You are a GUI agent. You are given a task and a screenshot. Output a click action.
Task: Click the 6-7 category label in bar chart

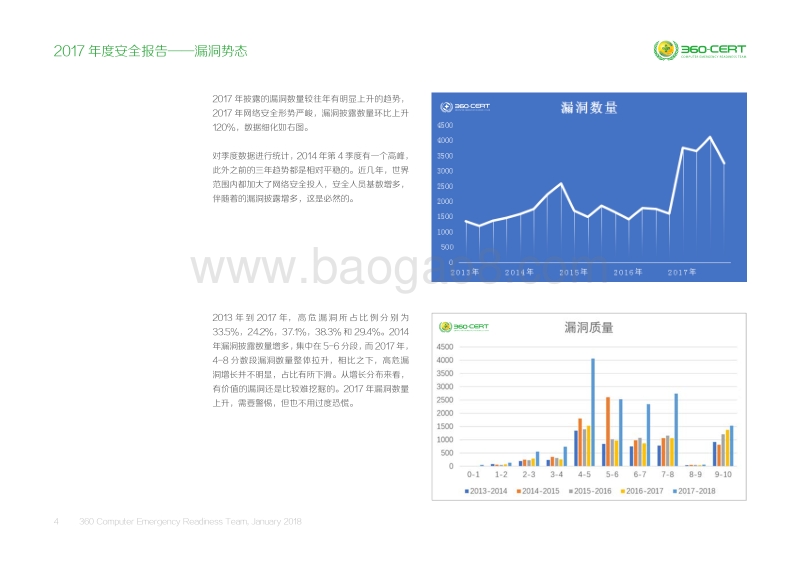tap(640, 475)
